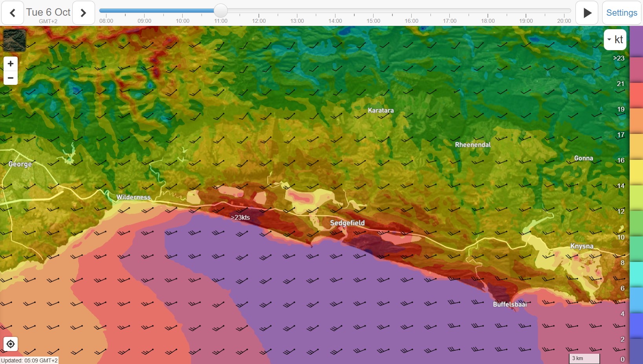Zoom out of the map
Image resolution: width=643 pixels, height=364 pixels.
point(11,78)
